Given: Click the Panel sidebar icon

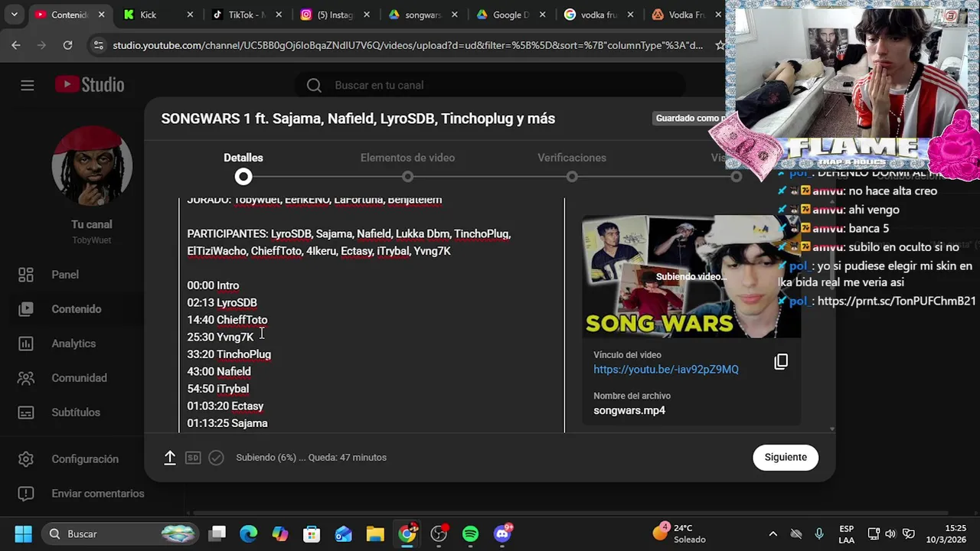Looking at the screenshot, I should point(26,275).
